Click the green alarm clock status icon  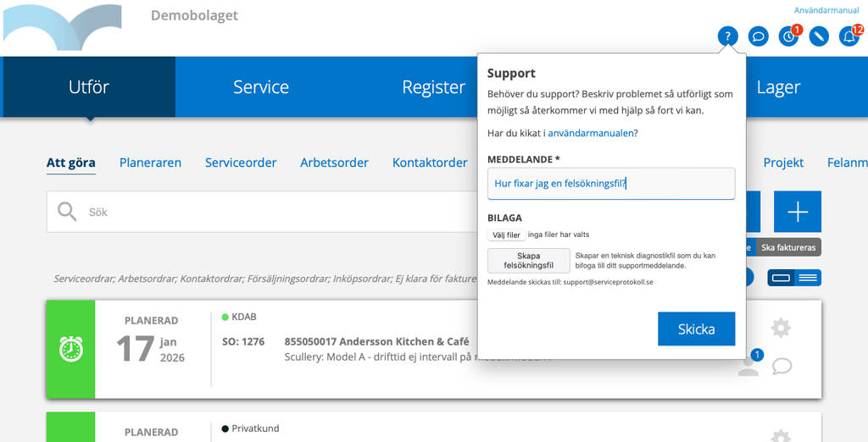click(x=71, y=349)
